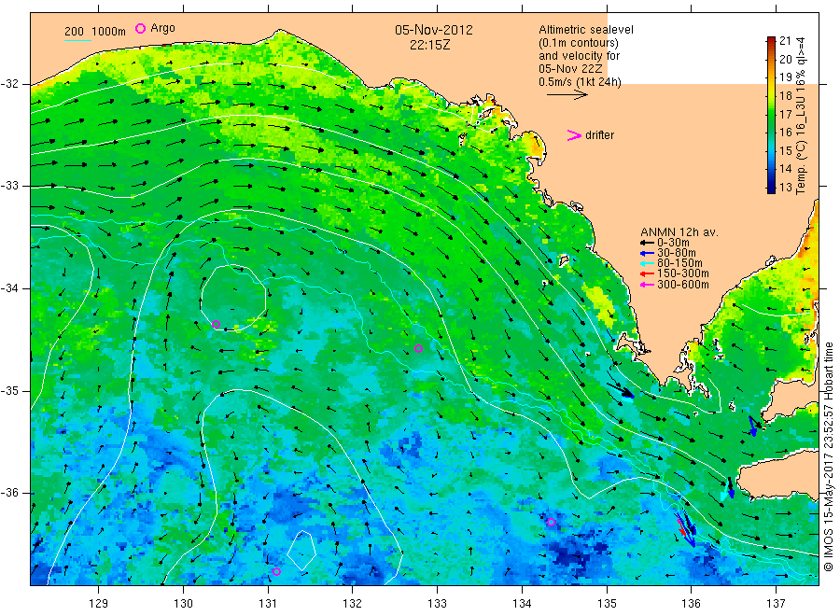Click the '150-300m' depth label

[683, 273]
